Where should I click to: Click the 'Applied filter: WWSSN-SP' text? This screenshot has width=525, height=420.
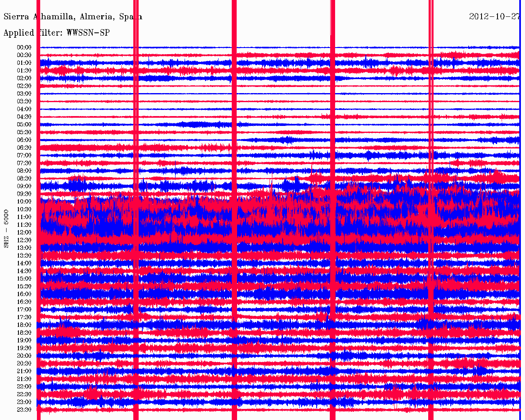57,33
